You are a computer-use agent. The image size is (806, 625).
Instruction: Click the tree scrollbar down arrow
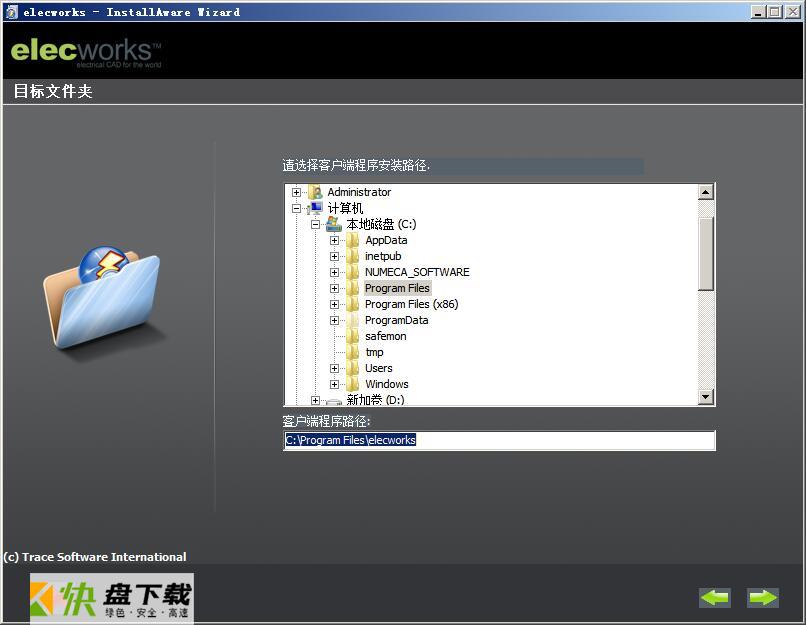click(x=706, y=396)
